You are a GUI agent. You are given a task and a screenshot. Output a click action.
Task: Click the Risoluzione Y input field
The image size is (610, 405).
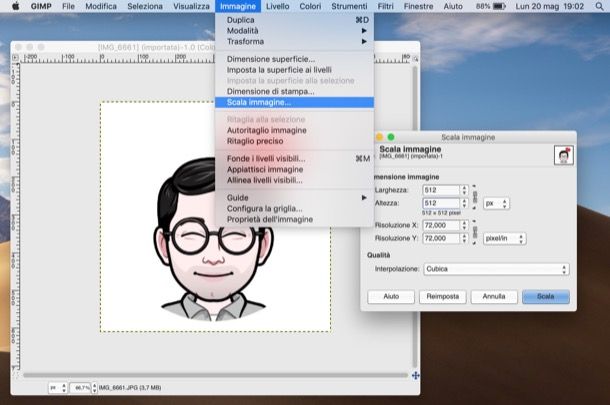(x=441, y=238)
